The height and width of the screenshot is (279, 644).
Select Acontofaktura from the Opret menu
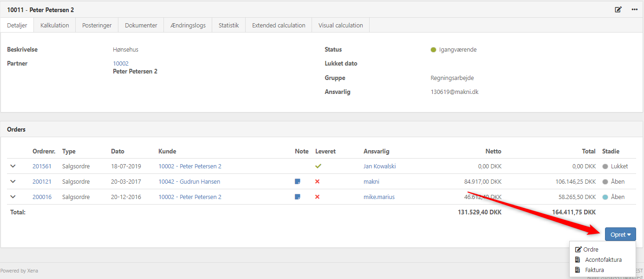click(603, 260)
